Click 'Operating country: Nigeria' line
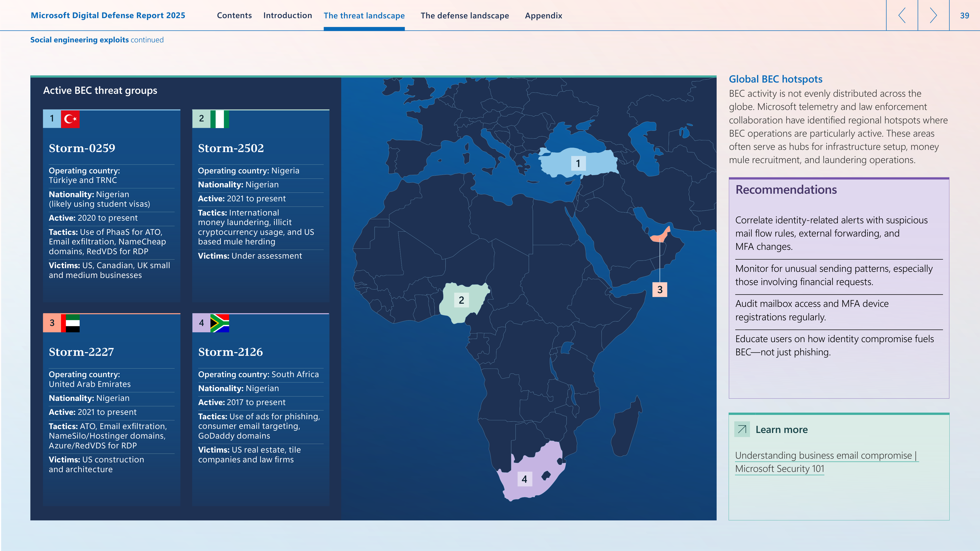Screen dimensions: 980x551 click(249, 171)
